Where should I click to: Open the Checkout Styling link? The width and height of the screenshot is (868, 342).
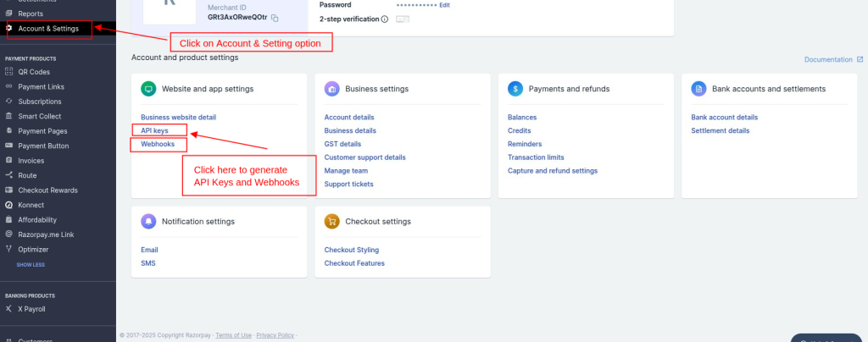(352, 250)
